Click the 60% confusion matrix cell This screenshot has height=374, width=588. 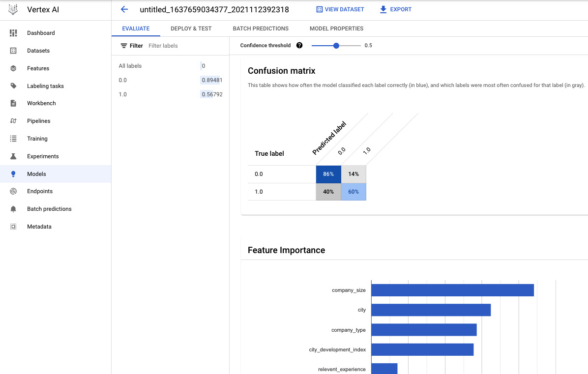[353, 192]
